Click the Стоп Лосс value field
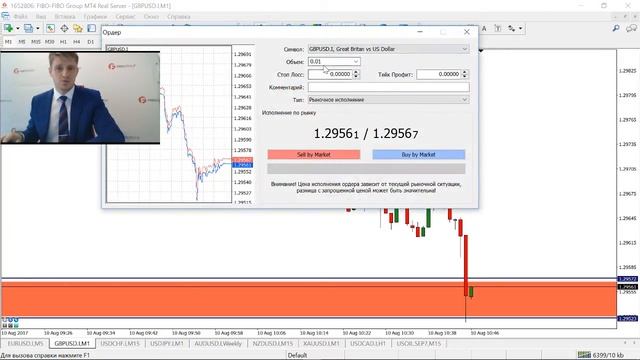The width and height of the screenshot is (640, 360). [x=330, y=74]
